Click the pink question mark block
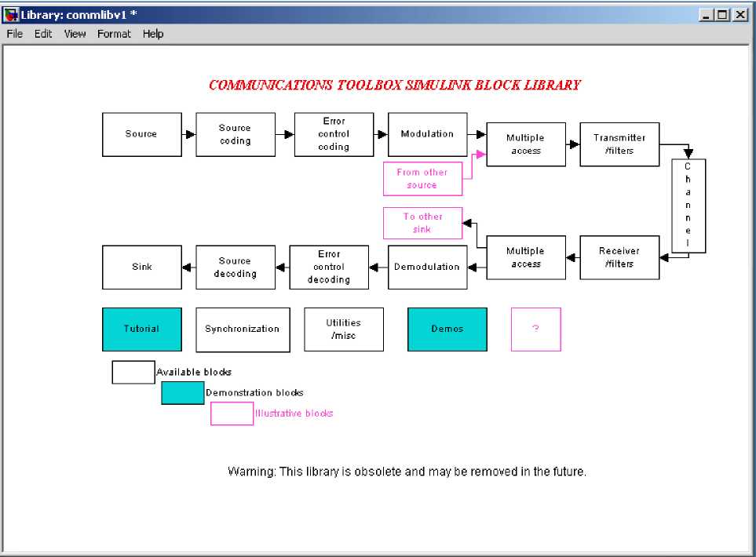This screenshot has height=557, width=756. (535, 329)
